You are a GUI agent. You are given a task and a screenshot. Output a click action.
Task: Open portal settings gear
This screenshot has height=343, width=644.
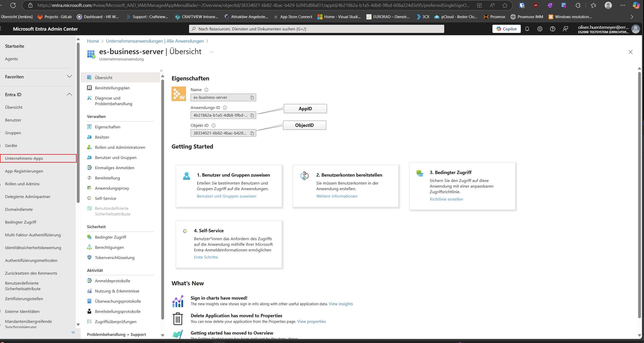tap(540, 29)
